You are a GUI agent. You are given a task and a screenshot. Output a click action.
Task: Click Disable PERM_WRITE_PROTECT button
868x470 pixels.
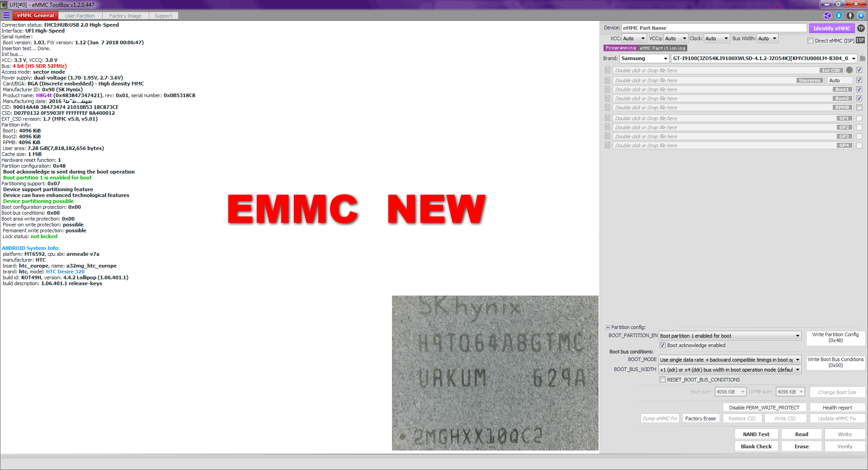764,408
